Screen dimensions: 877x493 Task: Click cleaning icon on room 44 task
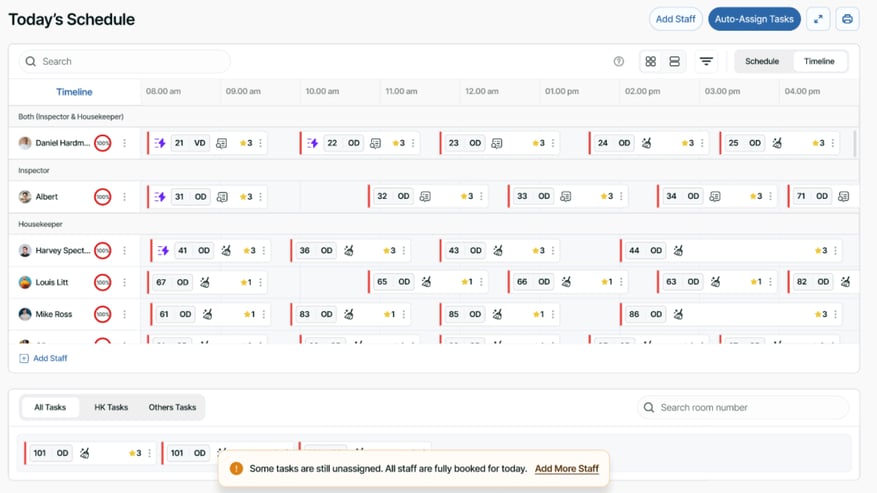tap(678, 251)
